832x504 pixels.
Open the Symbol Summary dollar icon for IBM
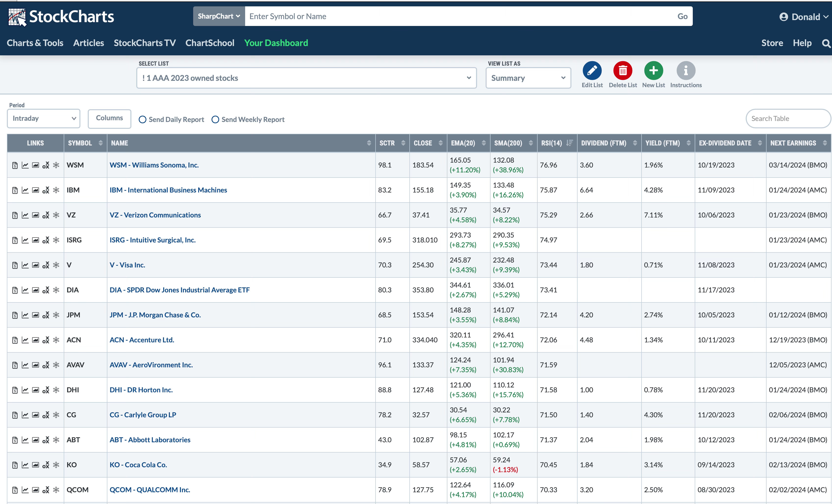pyautogui.click(x=15, y=190)
